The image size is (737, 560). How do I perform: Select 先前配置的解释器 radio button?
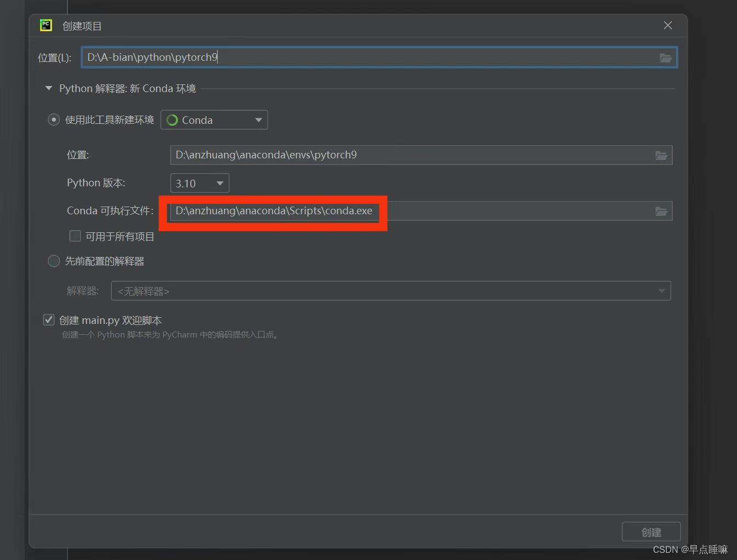[54, 261]
